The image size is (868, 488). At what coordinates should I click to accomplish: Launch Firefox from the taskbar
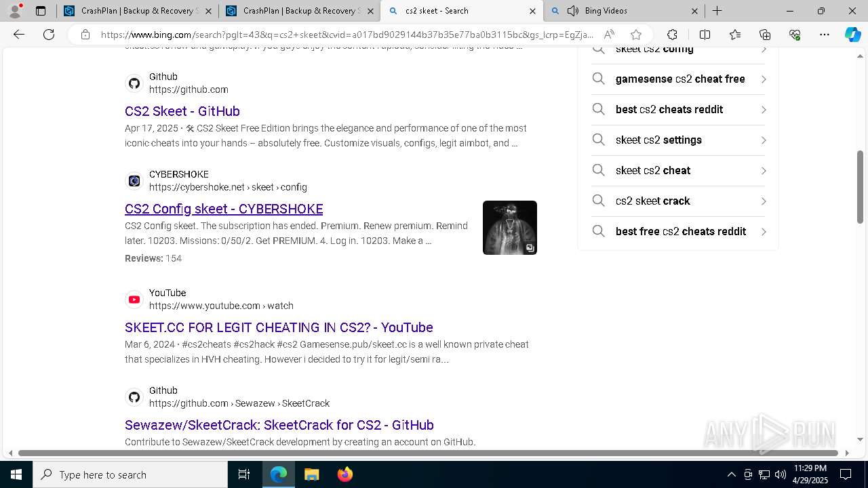[x=344, y=474]
